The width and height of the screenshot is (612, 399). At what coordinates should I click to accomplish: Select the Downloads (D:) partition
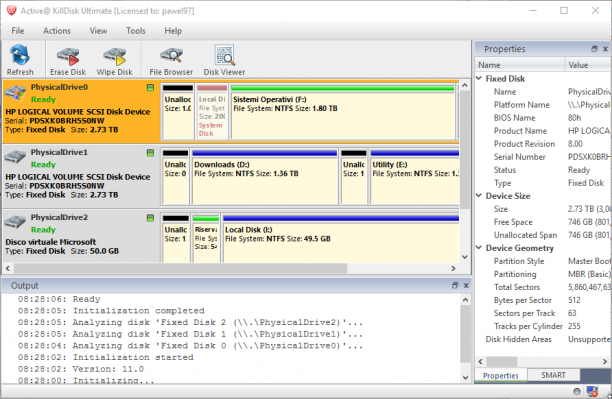265,177
